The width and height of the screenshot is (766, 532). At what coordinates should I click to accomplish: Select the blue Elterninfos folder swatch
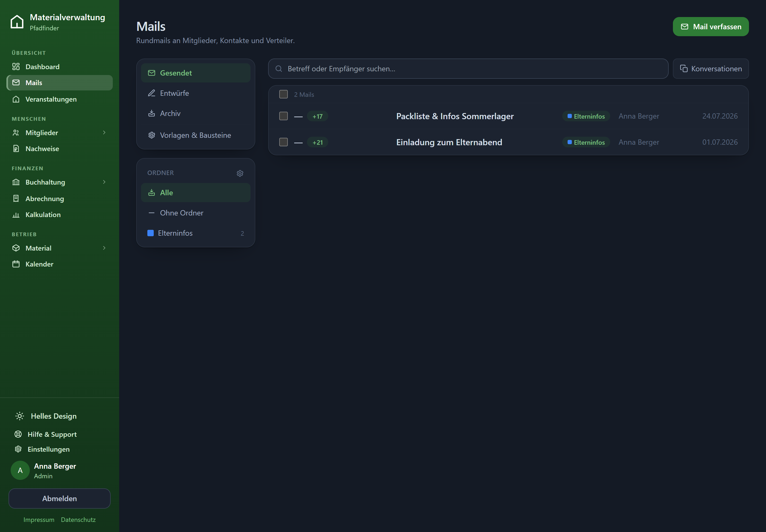[x=151, y=233]
